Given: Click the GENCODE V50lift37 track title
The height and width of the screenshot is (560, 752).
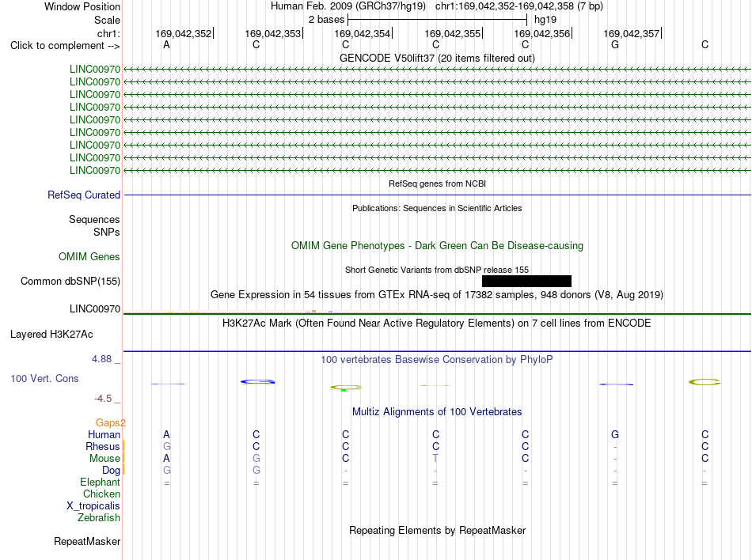Looking at the screenshot, I should [437, 58].
